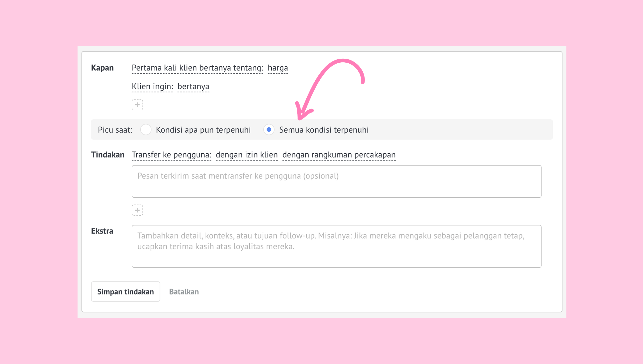Click the 'Kapan' section label
Viewport: 643px width, 364px height.
click(x=102, y=68)
